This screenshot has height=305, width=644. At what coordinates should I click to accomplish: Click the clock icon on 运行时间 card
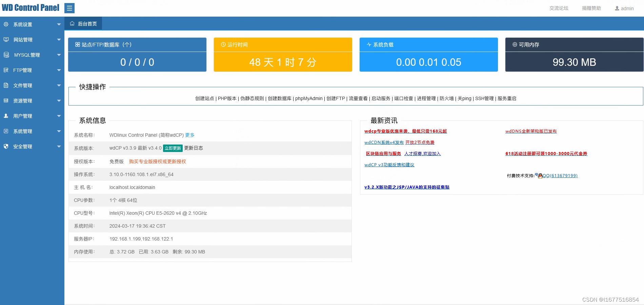click(223, 44)
